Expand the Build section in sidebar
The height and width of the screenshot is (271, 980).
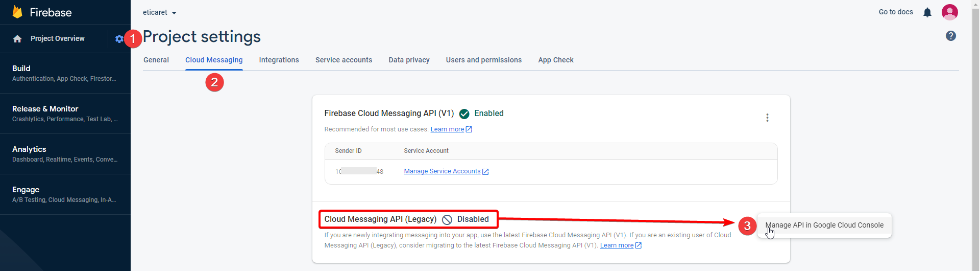tap(65, 73)
